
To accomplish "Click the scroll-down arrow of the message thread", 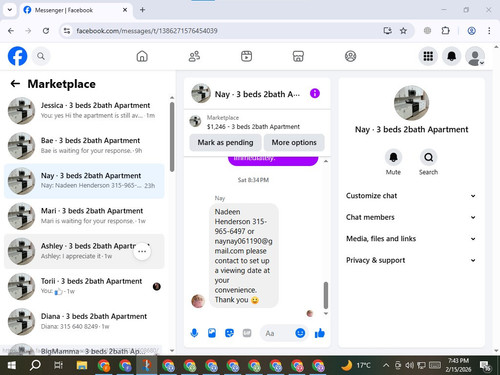I will [x=326, y=314].
